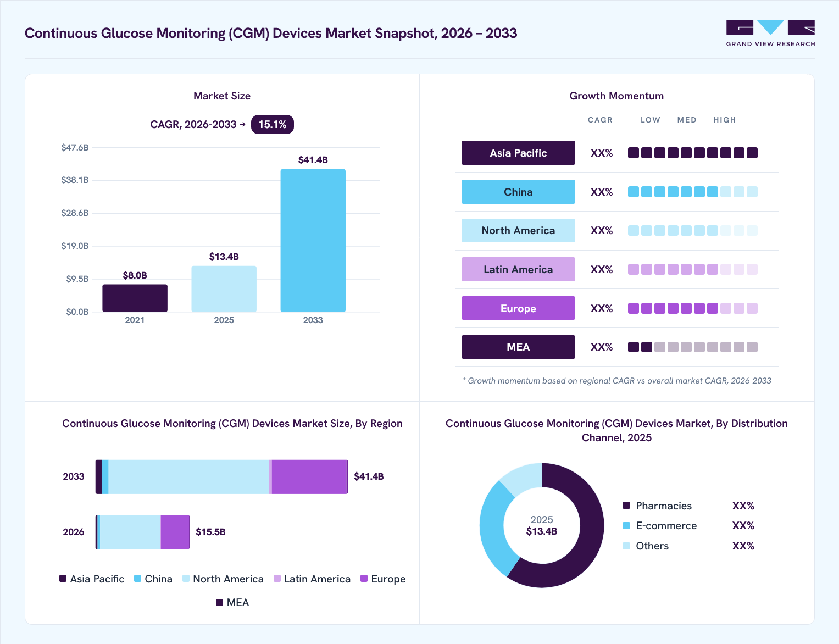Click Asia Pacific legend swatch
The image size is (839, 644).
point(63,579)
